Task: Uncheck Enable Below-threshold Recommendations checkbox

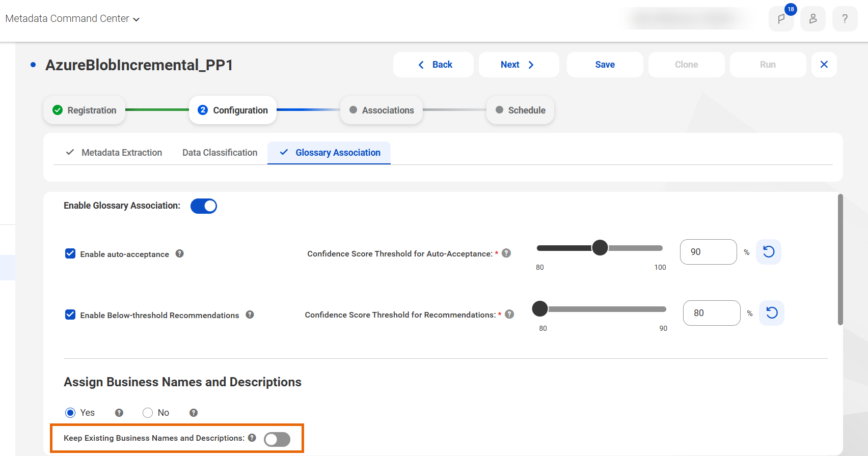Action: tap(70, 315)
